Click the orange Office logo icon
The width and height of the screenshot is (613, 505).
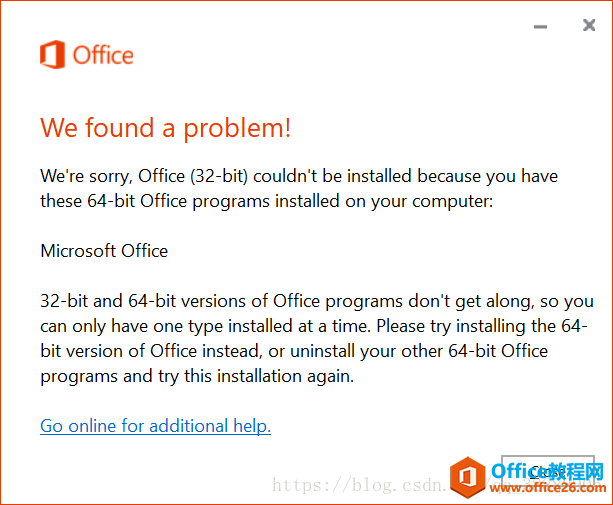coord(53,54)
